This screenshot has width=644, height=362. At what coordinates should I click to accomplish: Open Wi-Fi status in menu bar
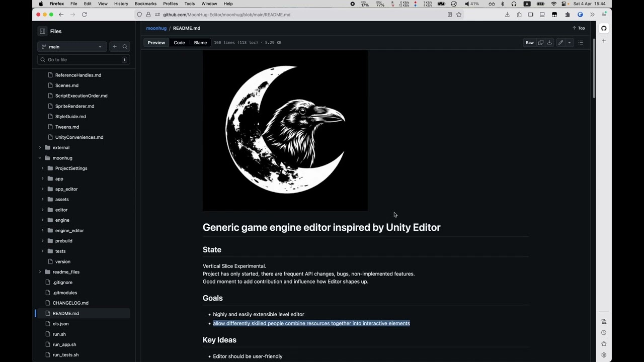tap(553, 4)
